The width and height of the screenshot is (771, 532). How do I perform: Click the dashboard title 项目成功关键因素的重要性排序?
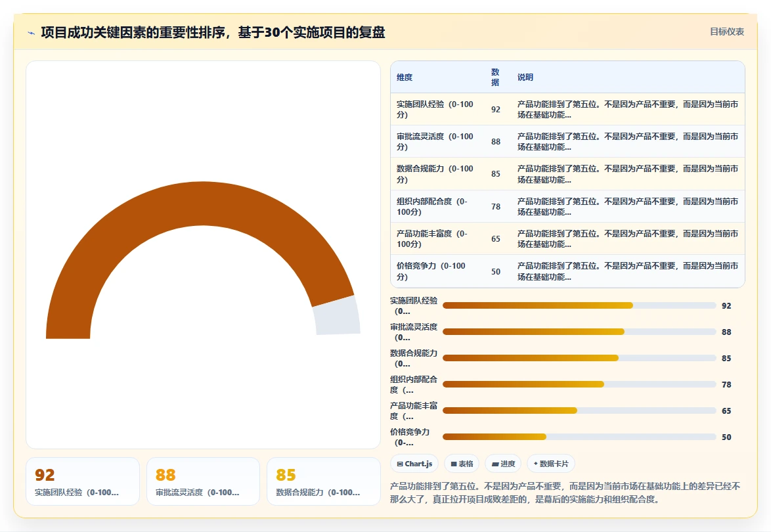tap(213, 32)
